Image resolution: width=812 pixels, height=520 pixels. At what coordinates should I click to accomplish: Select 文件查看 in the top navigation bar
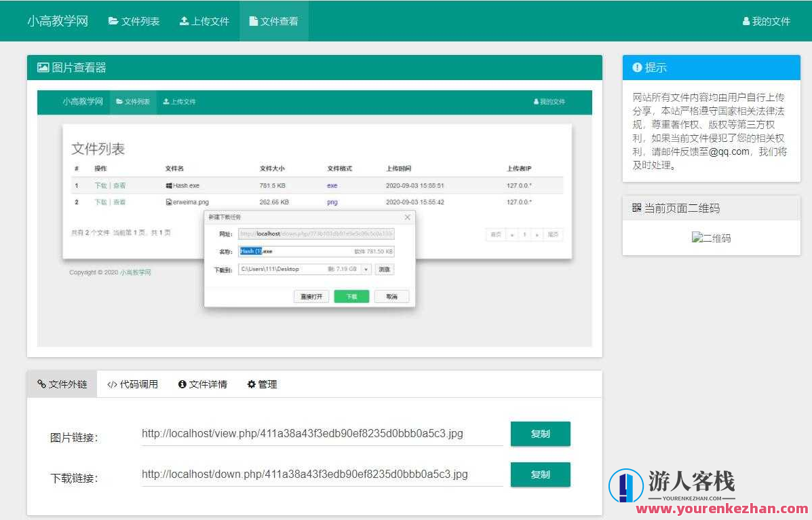click(x=274, y=20)
